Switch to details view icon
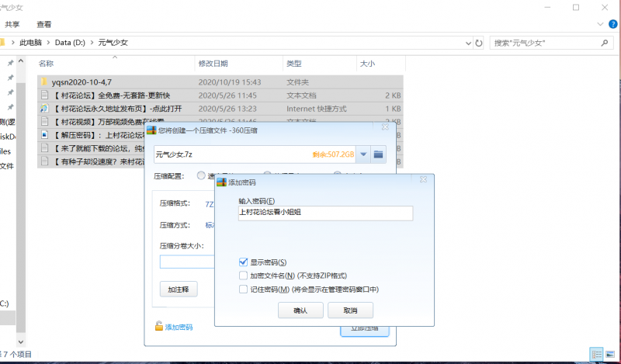 pos(596,354)
